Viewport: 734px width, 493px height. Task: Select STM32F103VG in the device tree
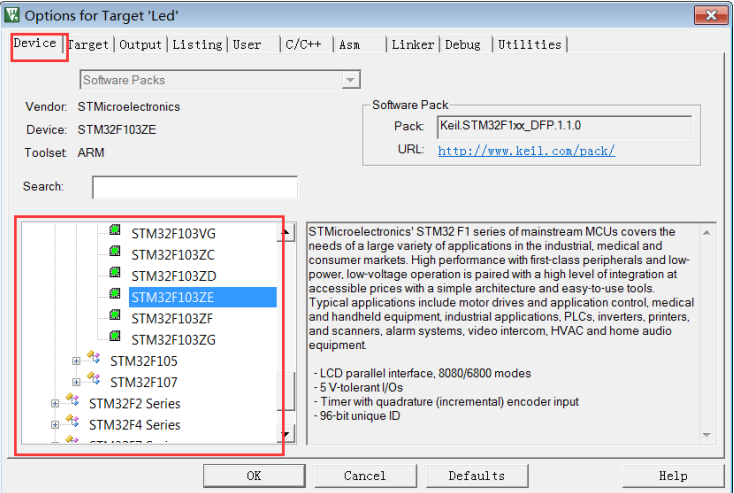pyautogui.click(x=173, y=234)
